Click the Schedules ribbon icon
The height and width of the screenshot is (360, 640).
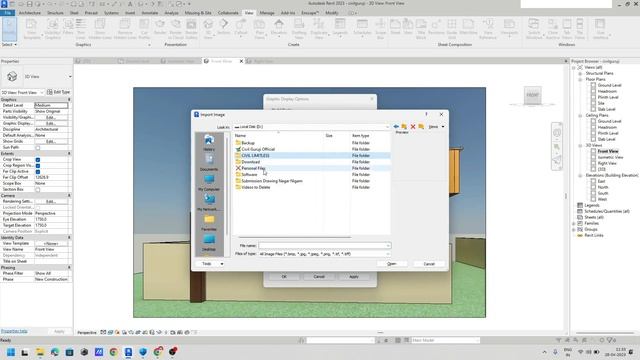coord(362,27)
